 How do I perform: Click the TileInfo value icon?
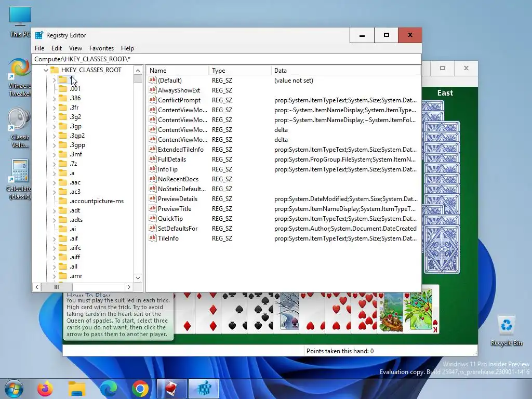[x=153, y=238]
